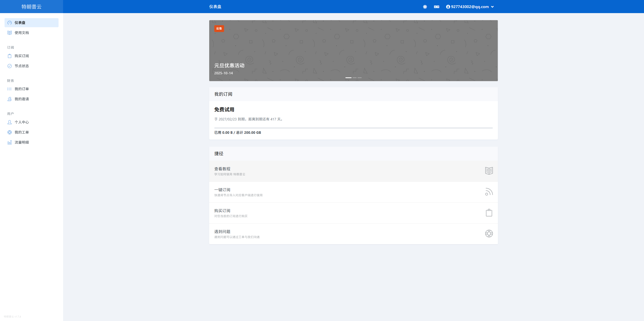Open the language switcher icon
Screen dimensions: 644x321
[x=437, y=7]
